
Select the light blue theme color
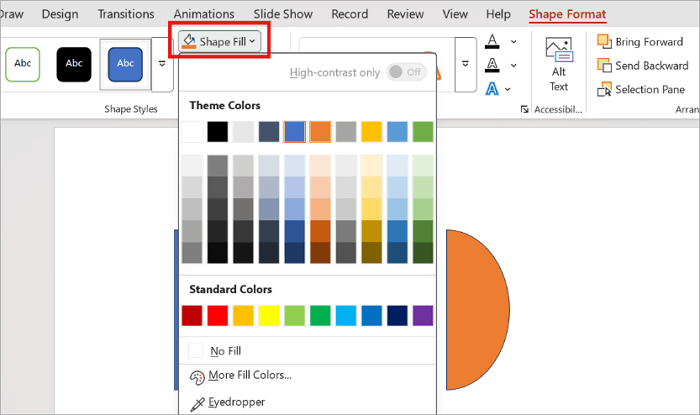397,132
